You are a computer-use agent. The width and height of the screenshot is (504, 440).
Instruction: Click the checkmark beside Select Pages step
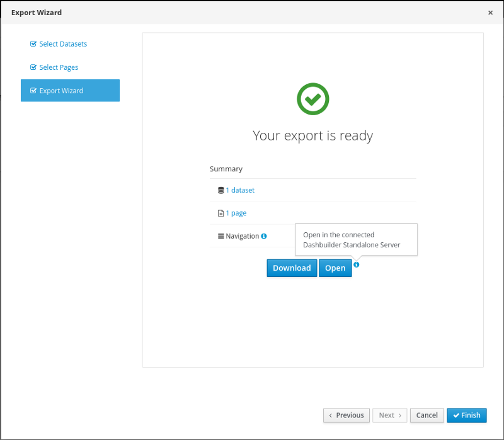click(33, 67)
